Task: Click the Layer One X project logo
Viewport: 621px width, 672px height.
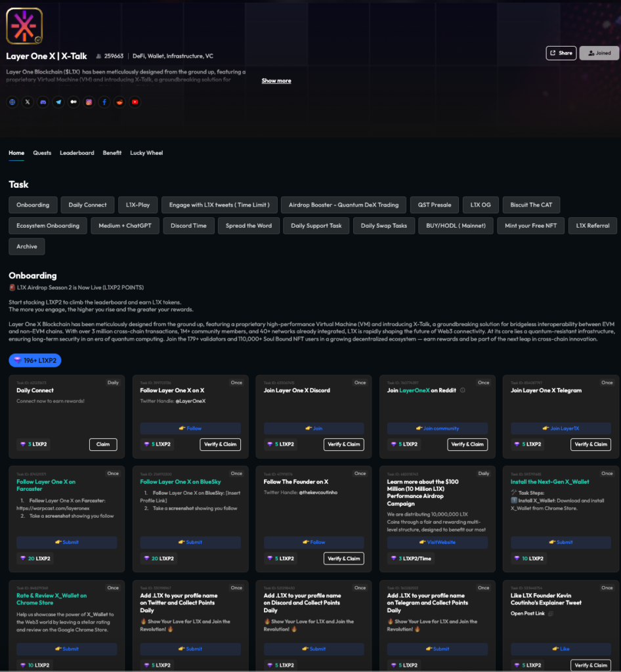Action: [24, 26]
